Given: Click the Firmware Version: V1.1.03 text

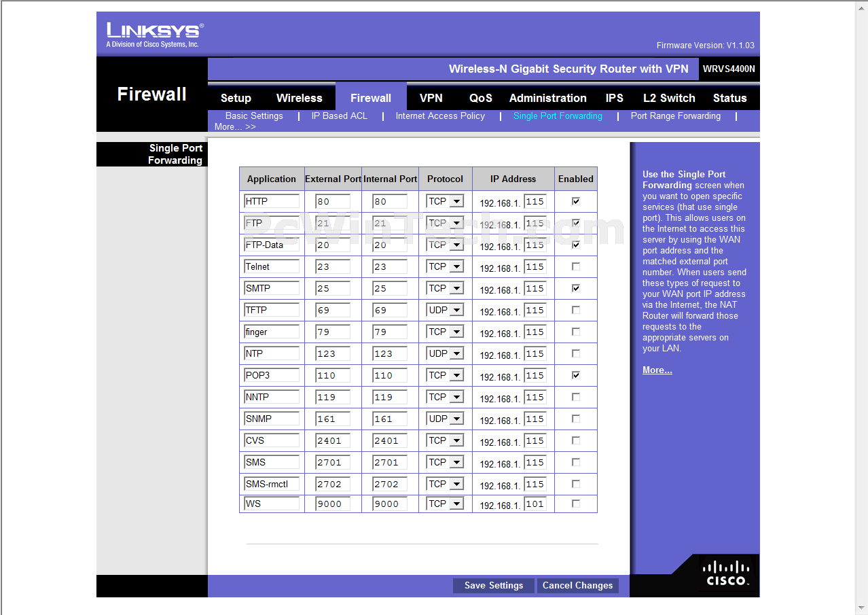Looking at the screenshot, I should (705, 46).
